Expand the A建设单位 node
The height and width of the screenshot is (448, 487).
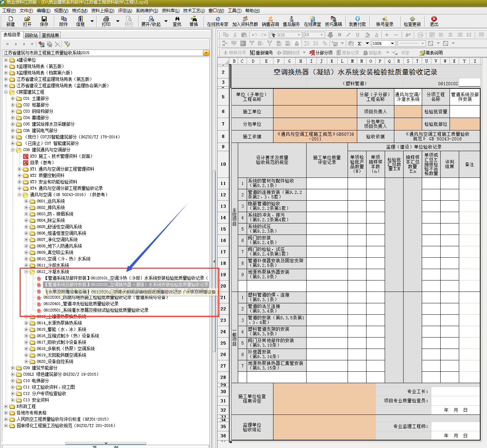(x=6, y=60)
